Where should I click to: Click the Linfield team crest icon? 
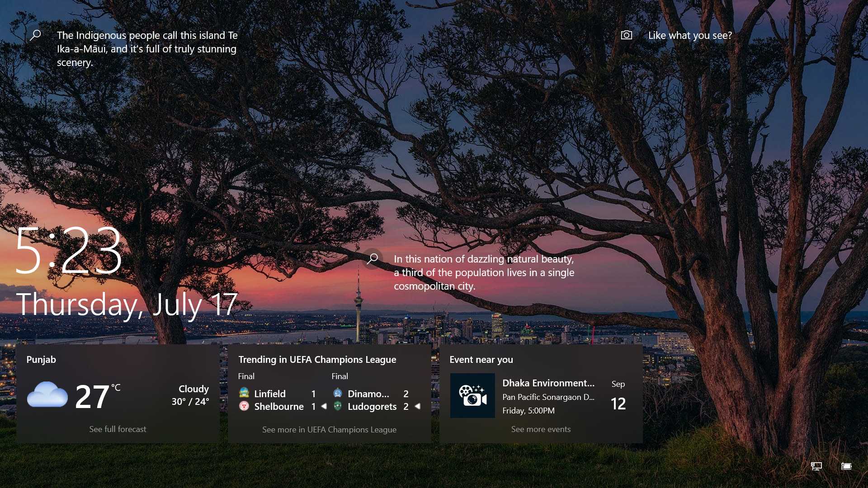point(244,393)
